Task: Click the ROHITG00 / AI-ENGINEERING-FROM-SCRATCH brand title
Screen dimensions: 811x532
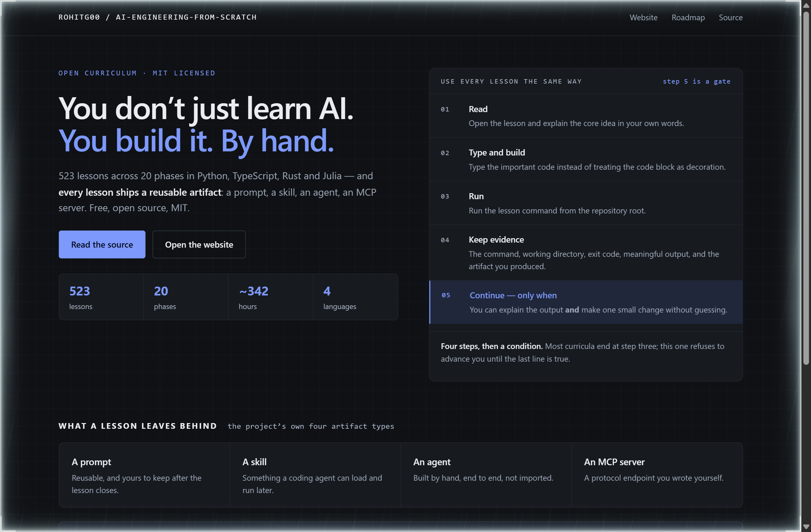Action: [157, 17]
